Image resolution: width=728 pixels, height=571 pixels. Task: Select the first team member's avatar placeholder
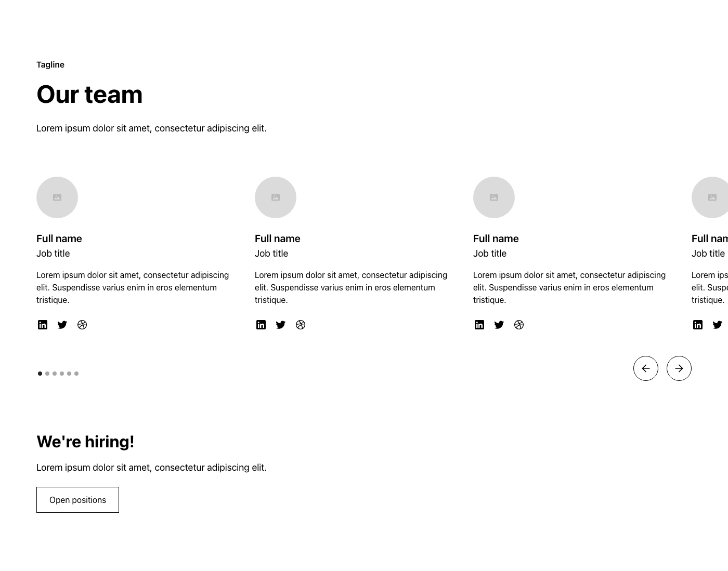pyautogui.click(x=57, y=197)
